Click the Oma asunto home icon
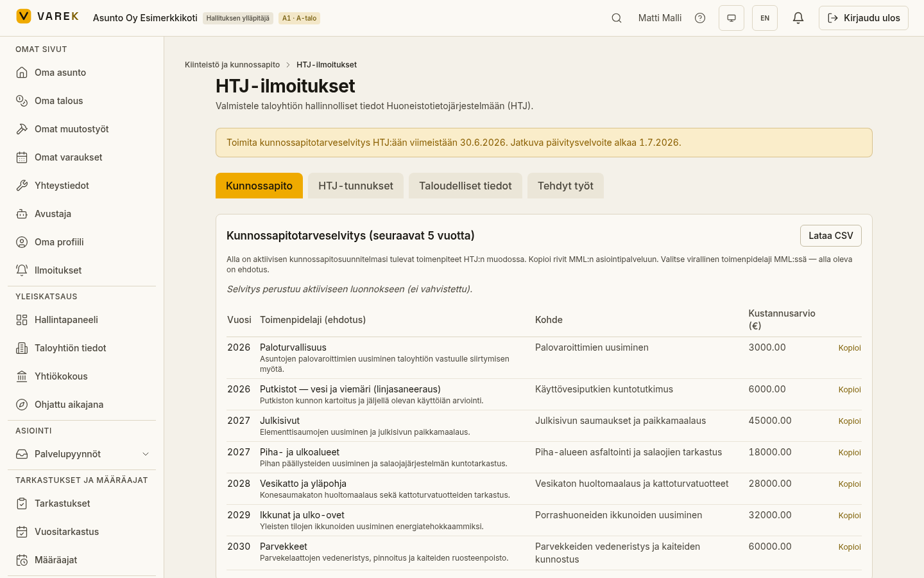Screen dimensions: 924x578 (x=22, y=73)
